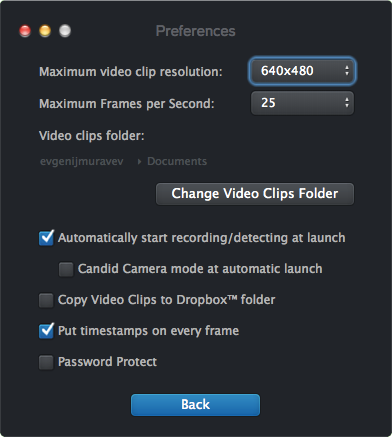Screen dimensions: 392x437
Task: Minimize the window using the yellow button
Action: (45, 31)
